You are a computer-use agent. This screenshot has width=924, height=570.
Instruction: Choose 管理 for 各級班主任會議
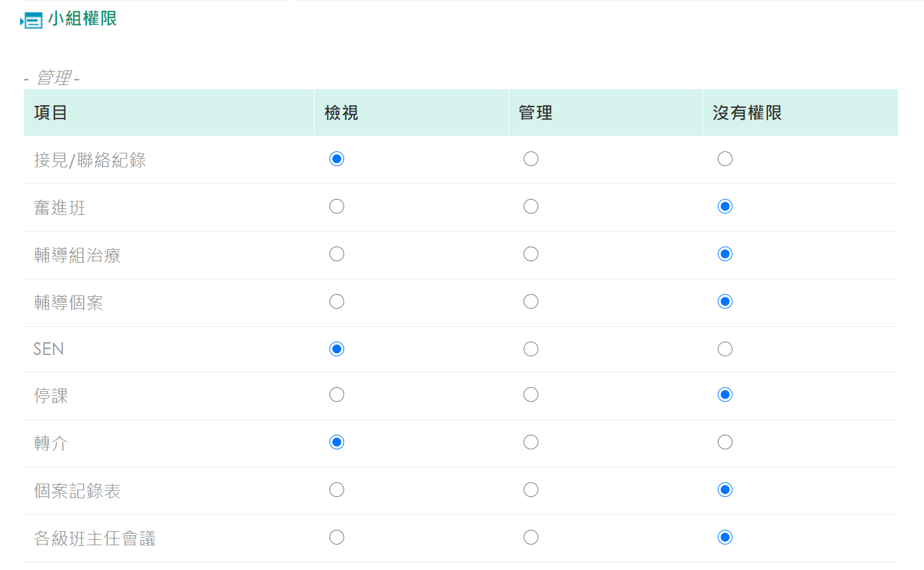point(531,537)
